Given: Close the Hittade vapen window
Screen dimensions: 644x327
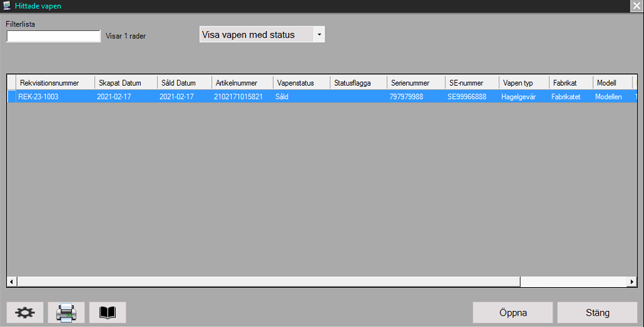Looking at the screenshot, I should pyautogui.click(x=636, y=5).
